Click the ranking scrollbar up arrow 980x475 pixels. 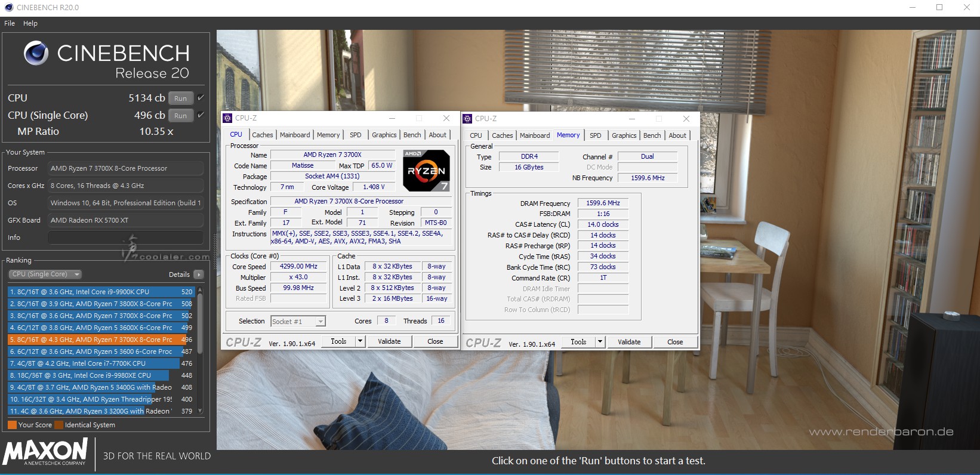(200, 290)
